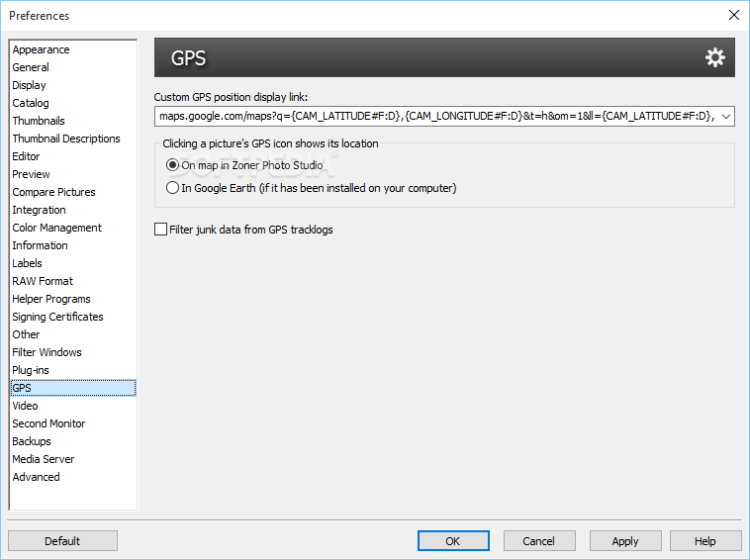The image size is (750, 560).
Task: Close the Preferences dialog
Action: 734,15
